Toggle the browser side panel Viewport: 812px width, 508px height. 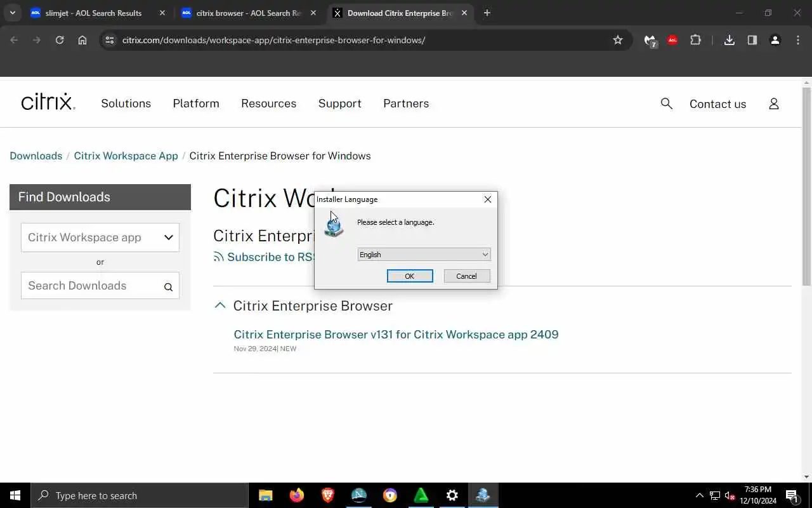(752, 40)
